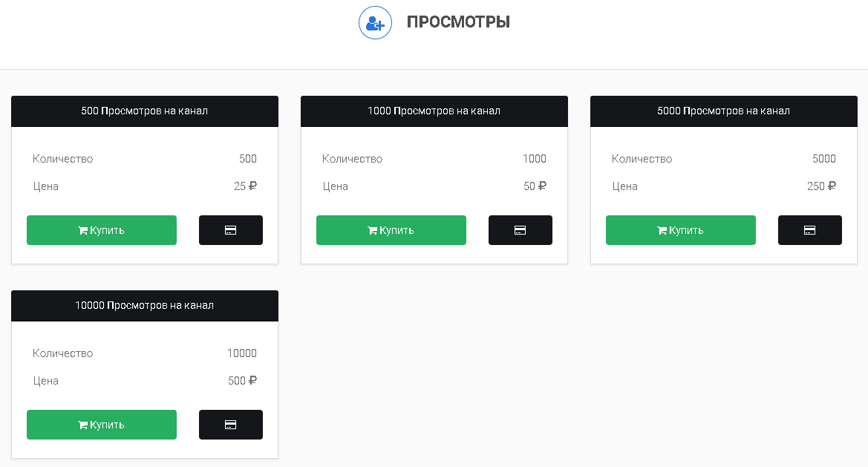Click the card payment icon for 1000 Просмотров
Image resolution: width=868 pixels, height=467 pixels.
coord(521,230)
